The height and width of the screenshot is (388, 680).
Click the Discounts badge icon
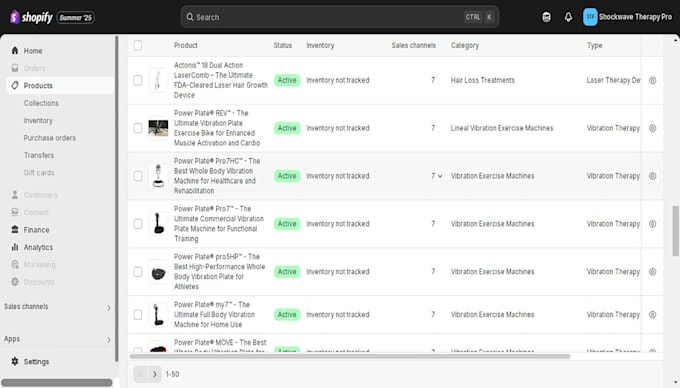15,282
